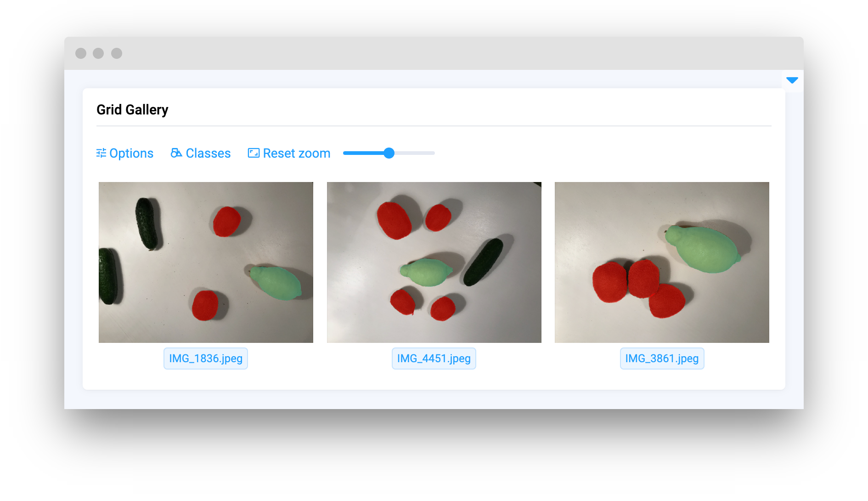The height and width of the screenshot is (501, 868).
Task: Click the first gray window control dot
Action: [x=81, y=53]
